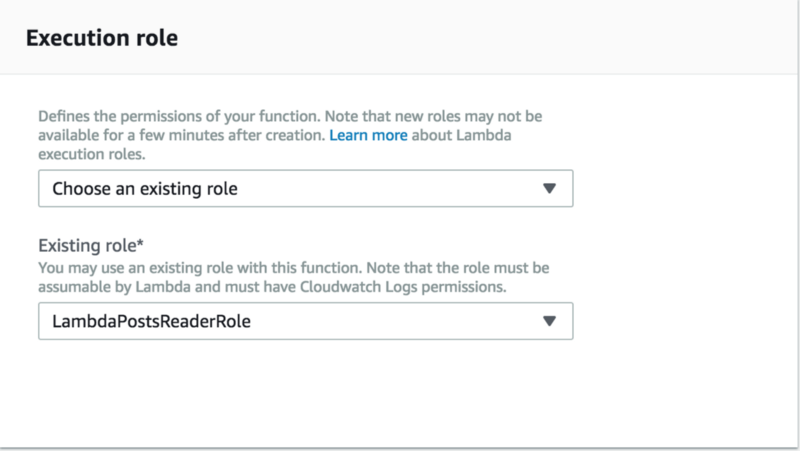Screen dimensions: 800x451
Task: Click the arrow icon beside LambdaPostsReaderRole
Action: click(549, 321)
